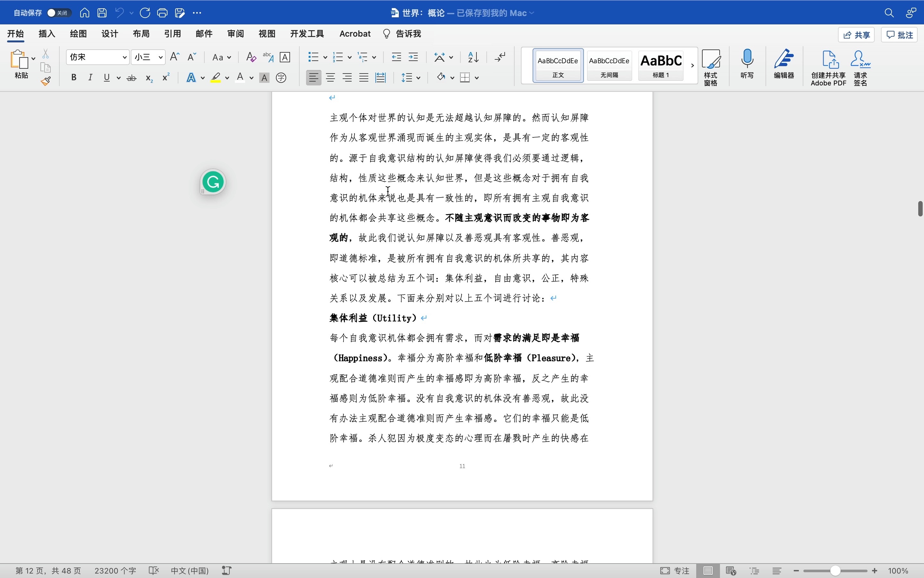This screenshot has width=924, height=578.
Task: Align text right
Action: [347, 78]
